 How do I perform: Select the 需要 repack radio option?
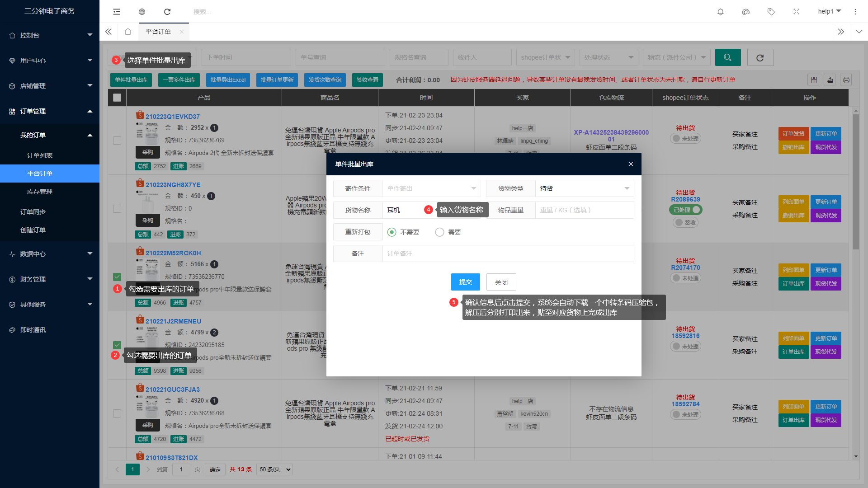pos(439,232)
